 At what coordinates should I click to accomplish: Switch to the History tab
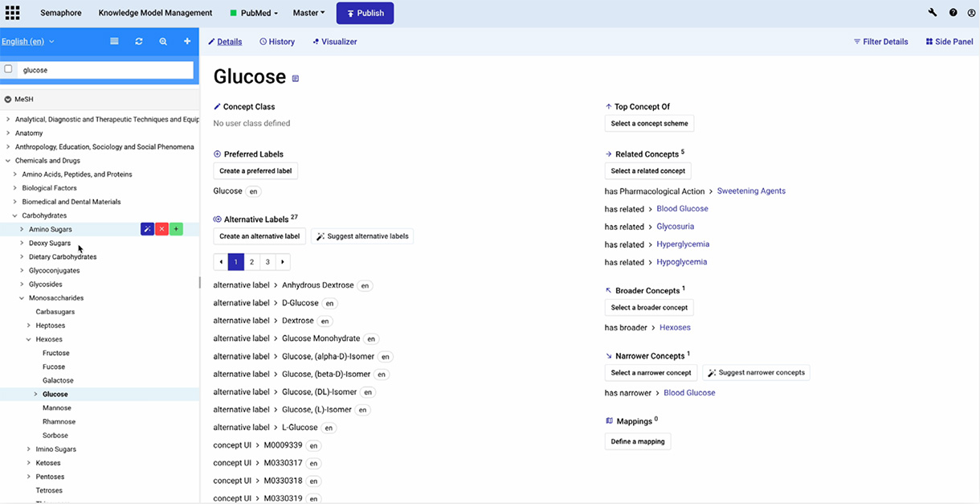[277, 41]
